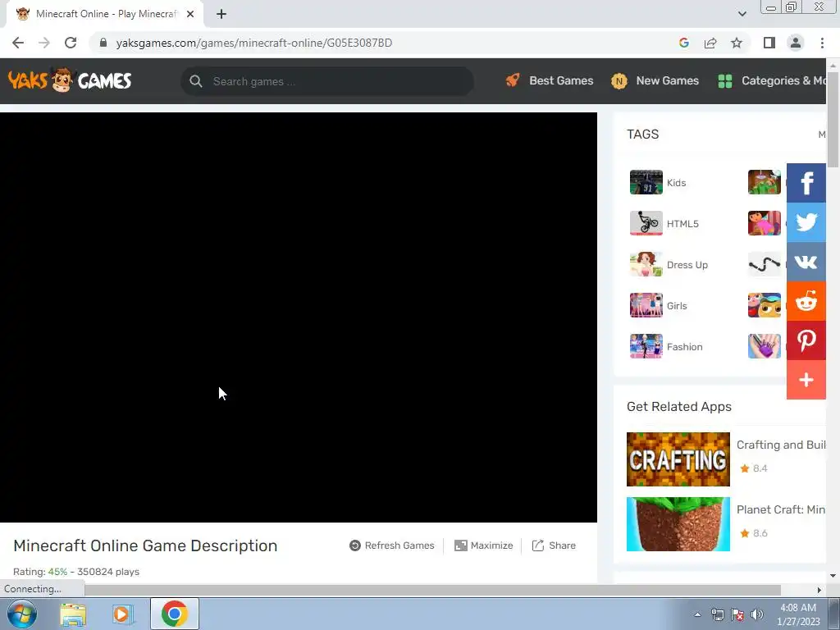
Task: Bookmark this page with the star icon
Action: [x=737, y=43]
